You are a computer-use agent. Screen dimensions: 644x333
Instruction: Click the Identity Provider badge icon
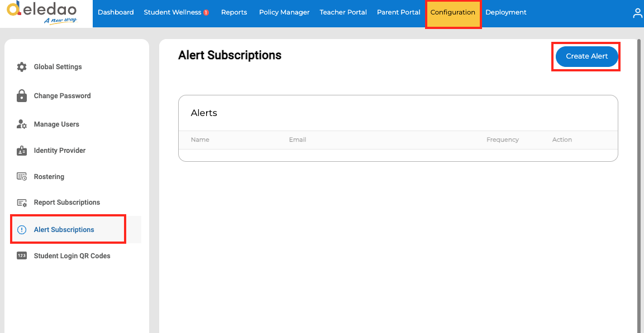click(x=22, y=151)
